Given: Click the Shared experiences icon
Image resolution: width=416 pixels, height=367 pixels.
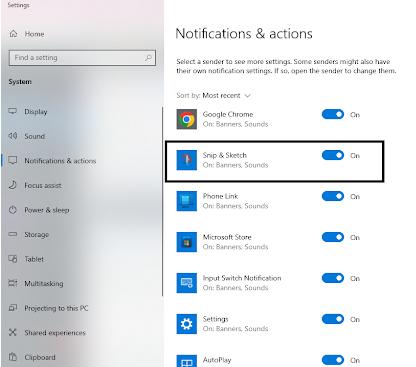Looking at the screenshot, I should pos(13,332).
